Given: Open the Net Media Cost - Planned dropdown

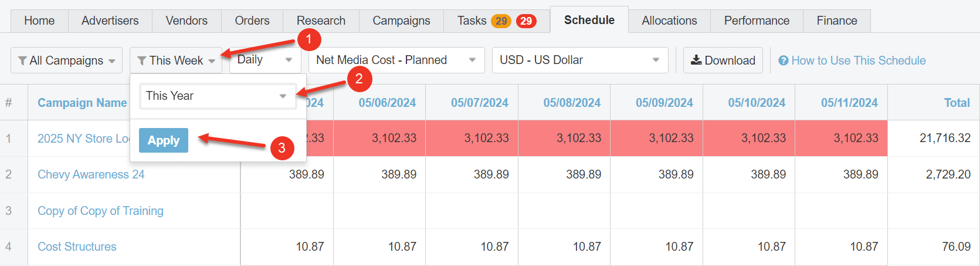Looking at the screenshot, I should pos(396,60).
